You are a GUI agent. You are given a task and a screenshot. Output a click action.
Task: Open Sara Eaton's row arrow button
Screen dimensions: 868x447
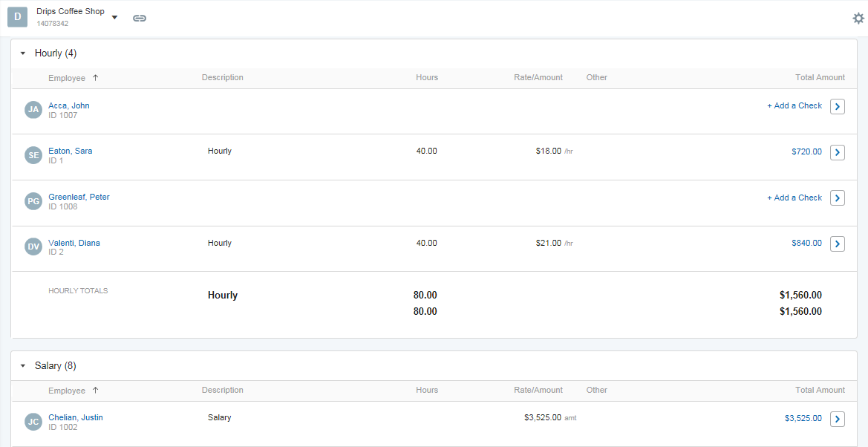point(837,152)
